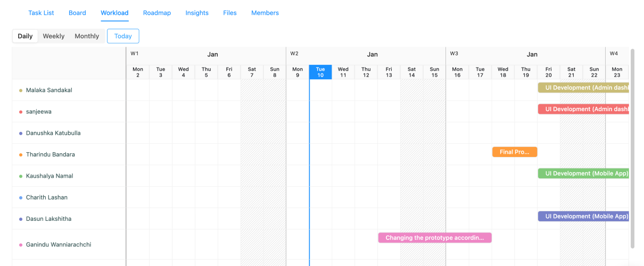Select member Ganindu Wanniarachchi
Image resolution: width=644 pixels, height=266 pixels.
pos(59,245)
